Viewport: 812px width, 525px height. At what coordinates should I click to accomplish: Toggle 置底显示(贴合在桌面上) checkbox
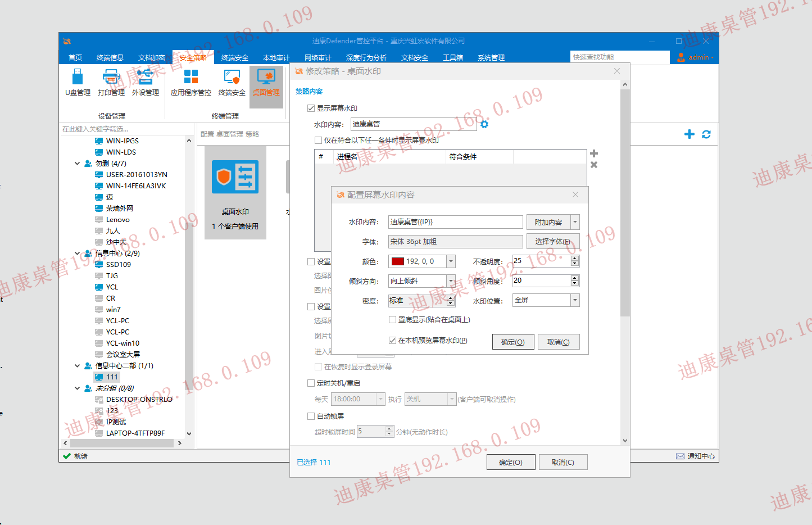[392, 320]
